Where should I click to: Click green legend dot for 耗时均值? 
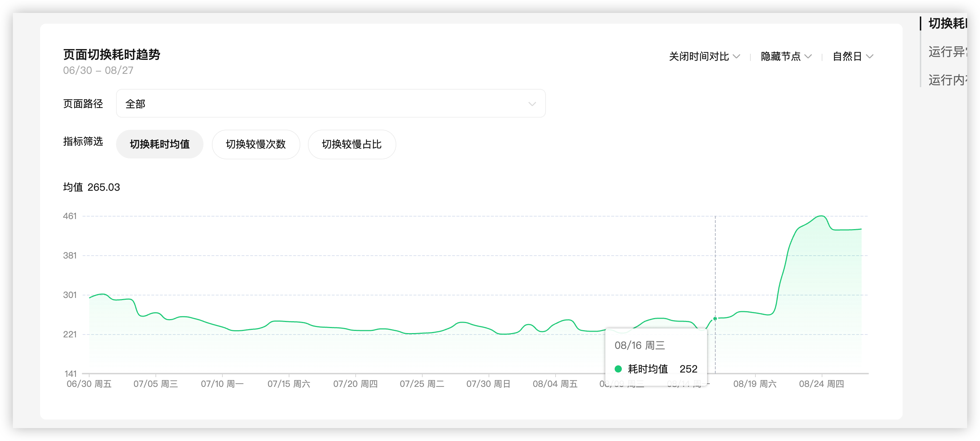618,369
